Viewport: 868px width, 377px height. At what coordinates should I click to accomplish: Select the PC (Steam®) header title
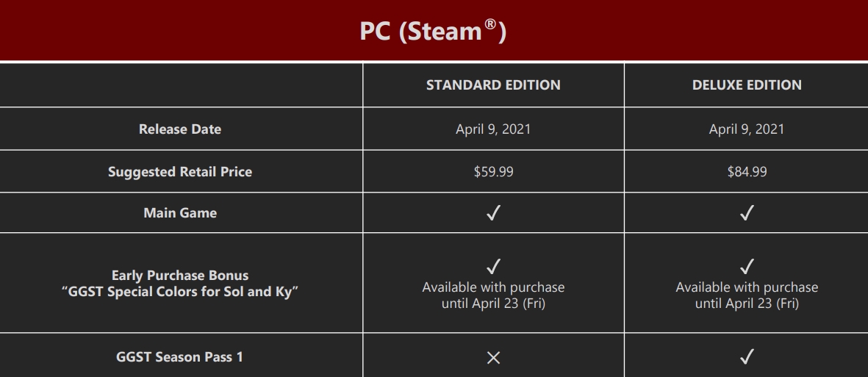pos(433,30)
